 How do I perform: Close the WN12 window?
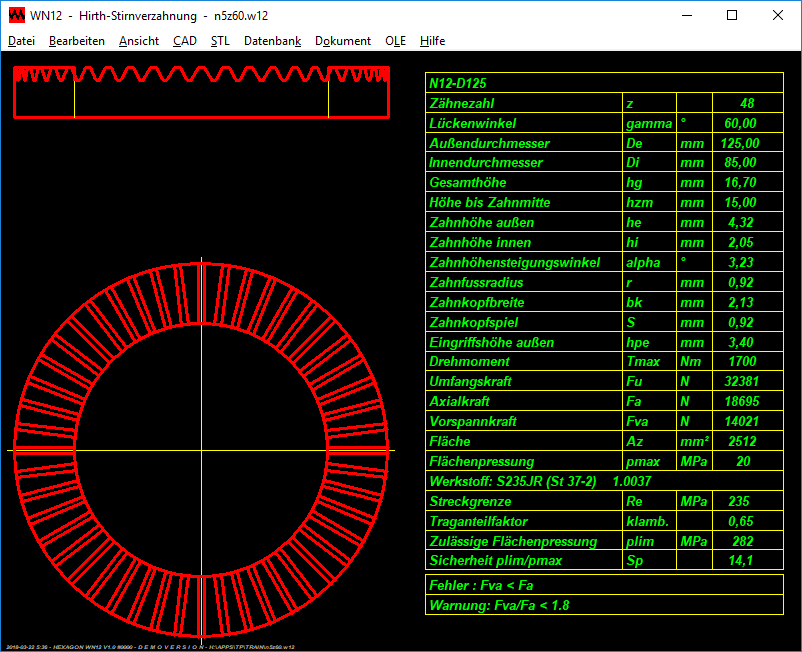[778, 15]
